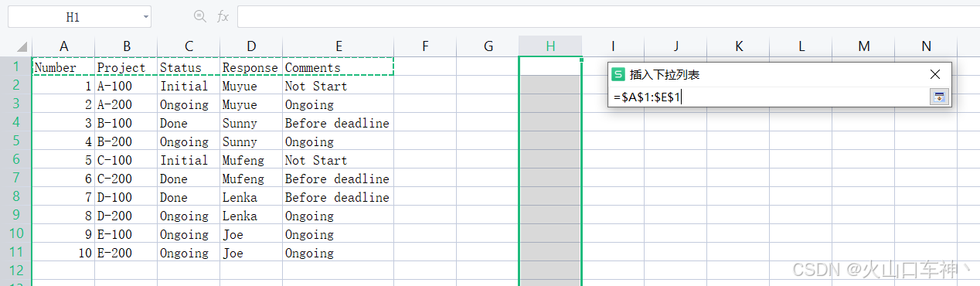
Task: Select column L header
Action: coord(801,46)
